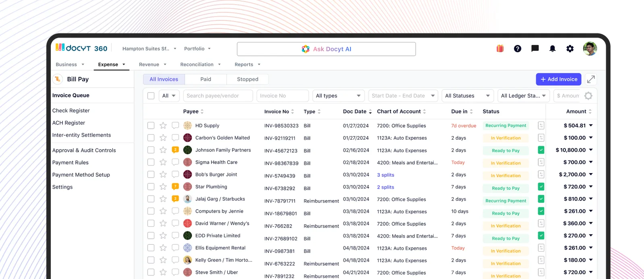Image resolution: width=644 pixels, height=279 pixels.
Task: Open the Business menu
Action: pyautogui.click(x=70, y=64)
